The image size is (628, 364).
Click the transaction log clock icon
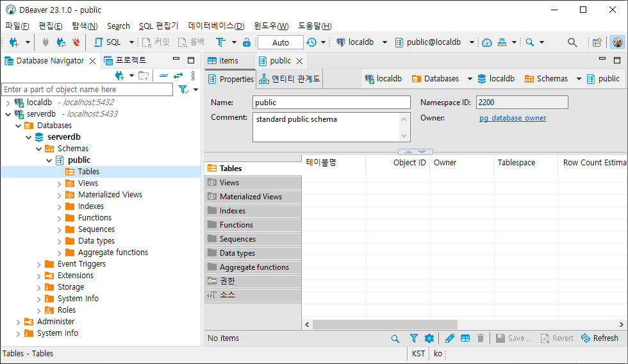pos(311,42)
